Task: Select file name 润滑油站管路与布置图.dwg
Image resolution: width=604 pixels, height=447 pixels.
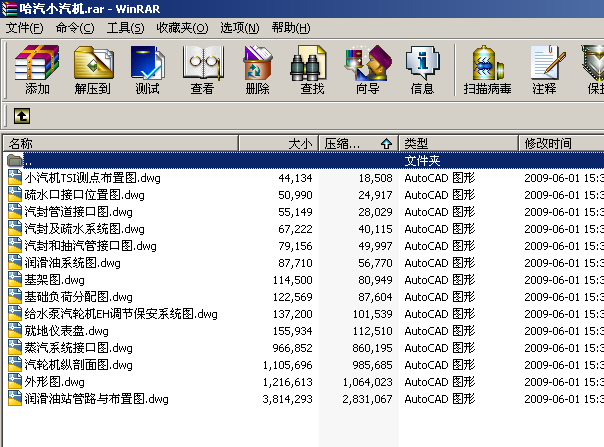Action: 96,398
